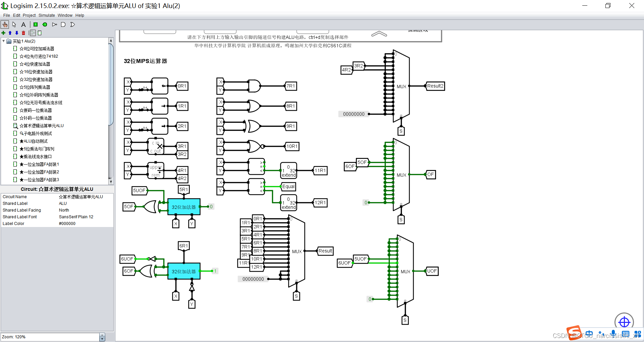The height and width of the screenshot is (342, 644).
Task: Pick the AND gate toolbar icon
Action: 63,24
